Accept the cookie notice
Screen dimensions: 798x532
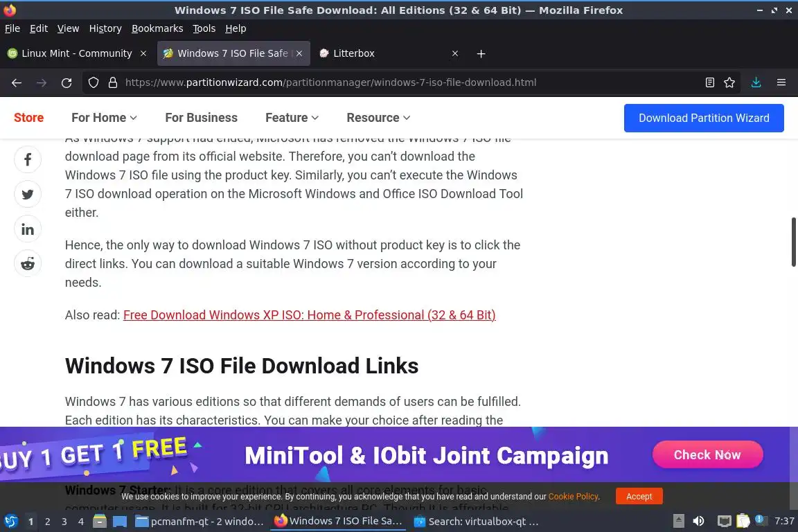639,497
